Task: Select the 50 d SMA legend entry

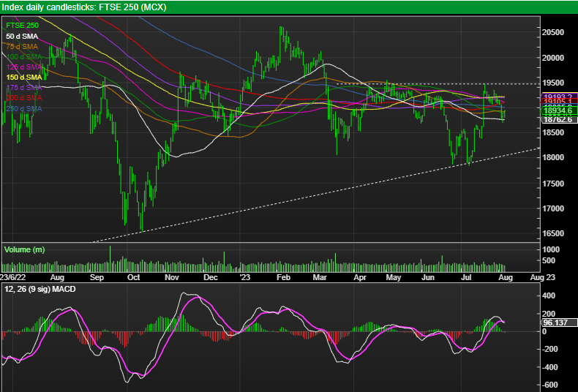Action: click(x=22, y=37)
